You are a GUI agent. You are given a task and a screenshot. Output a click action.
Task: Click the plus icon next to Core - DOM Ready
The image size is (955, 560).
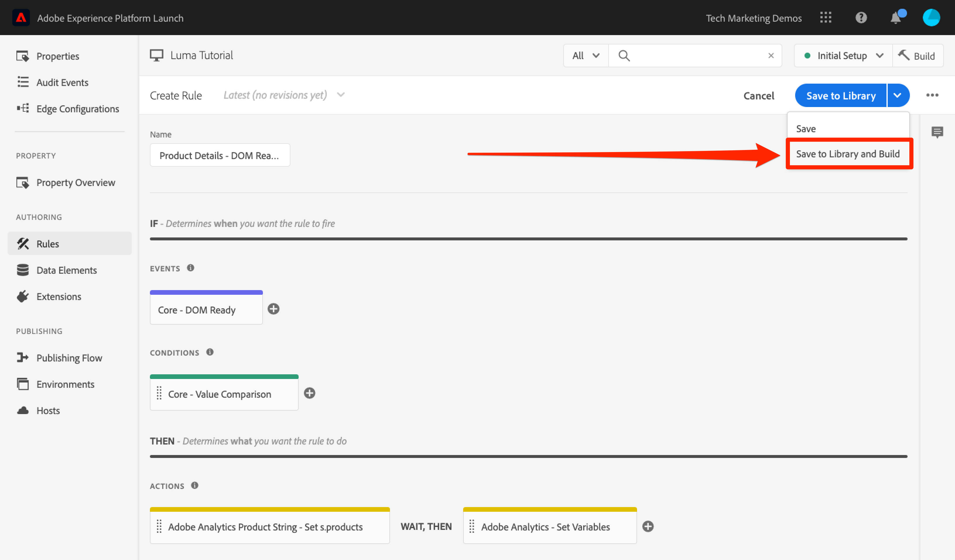point(273,309)
